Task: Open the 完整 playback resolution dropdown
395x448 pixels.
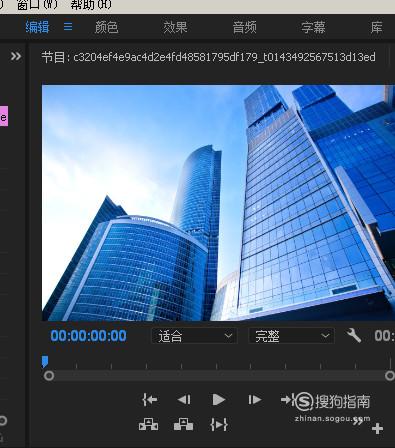Action: pos(292,336)
